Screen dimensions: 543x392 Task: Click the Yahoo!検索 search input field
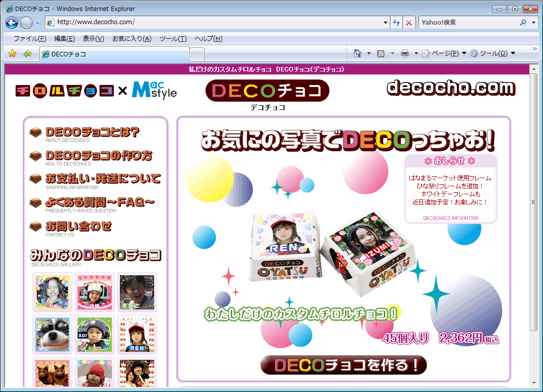tap(467, 23)
